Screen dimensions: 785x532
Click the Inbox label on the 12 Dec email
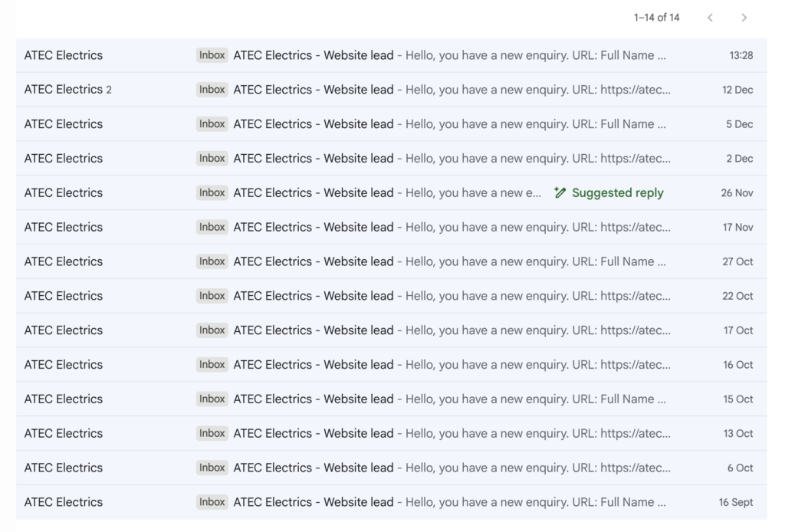[212, 90]
